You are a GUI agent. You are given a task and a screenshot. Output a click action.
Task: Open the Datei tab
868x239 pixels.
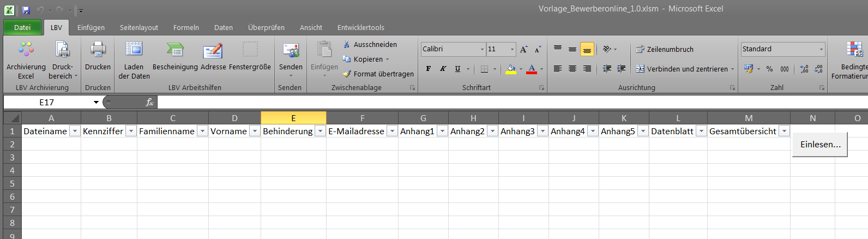click(22, 27)
